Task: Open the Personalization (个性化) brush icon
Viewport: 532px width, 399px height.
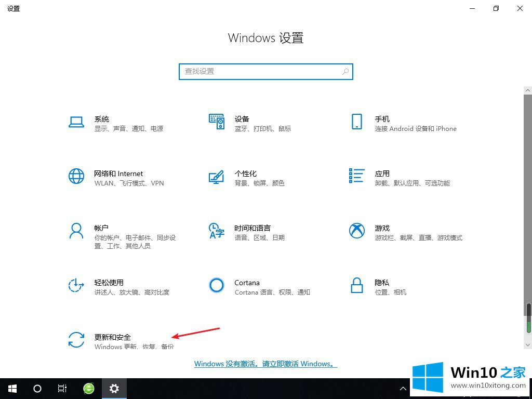Action: point(217,177)
